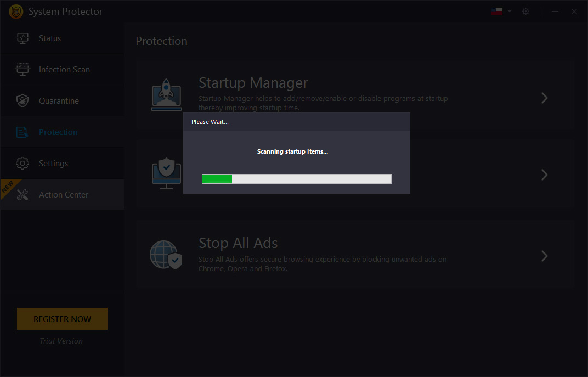Expand Startup Manager with its right chevron

pos(544,98)
